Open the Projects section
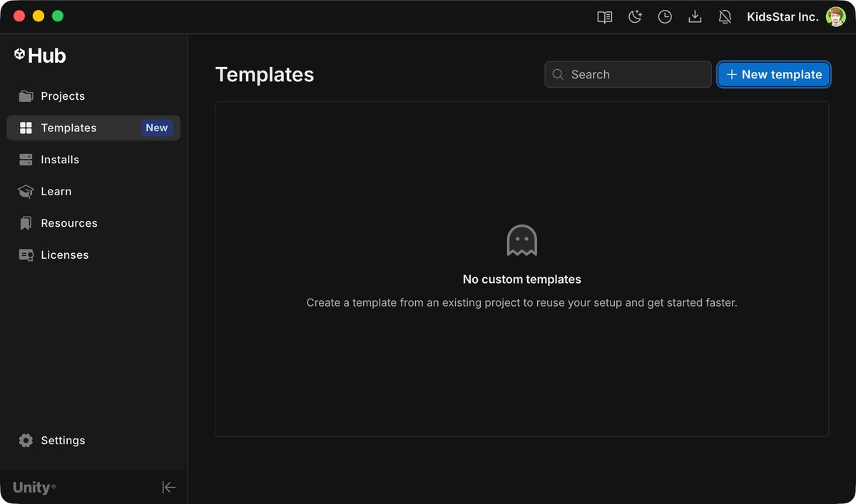Screen dimensions: 856x504 tap(93, 96)
